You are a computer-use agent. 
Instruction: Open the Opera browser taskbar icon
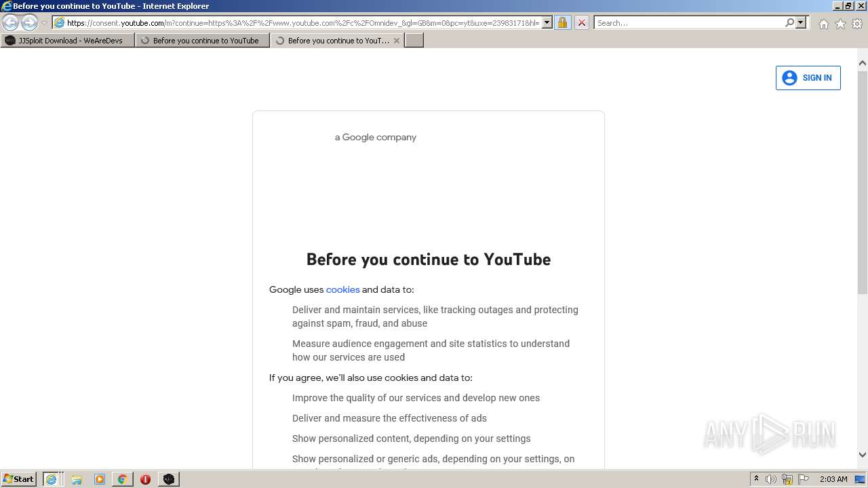[x=145, y=479]
